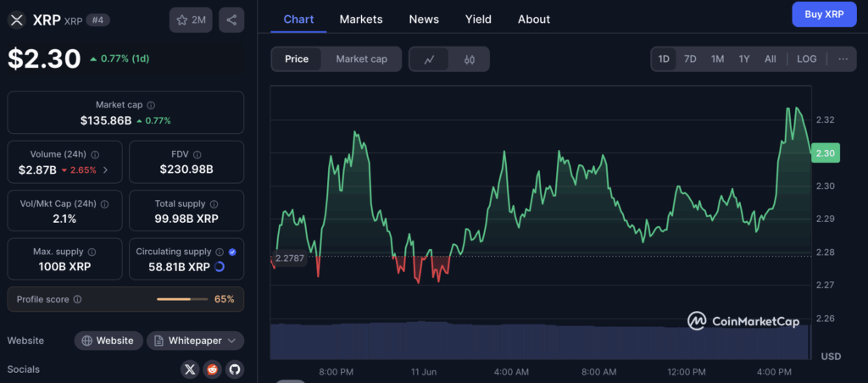The height and width of the screenshot is (383, 868).
Task: Select 1D time range
Action: pyautogui.click(x=664, y=58)
